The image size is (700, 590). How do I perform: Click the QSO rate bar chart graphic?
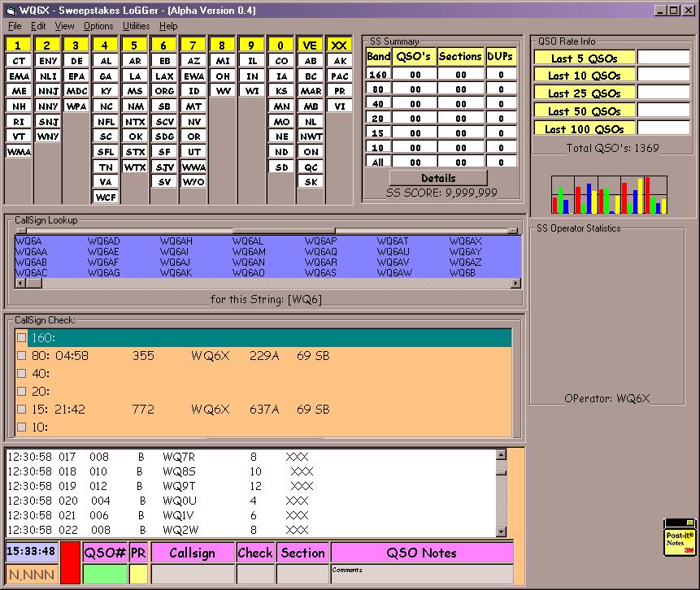609,196
